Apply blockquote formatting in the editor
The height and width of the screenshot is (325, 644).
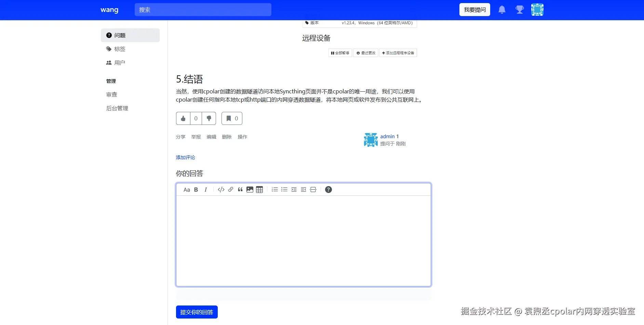(240, 189)
